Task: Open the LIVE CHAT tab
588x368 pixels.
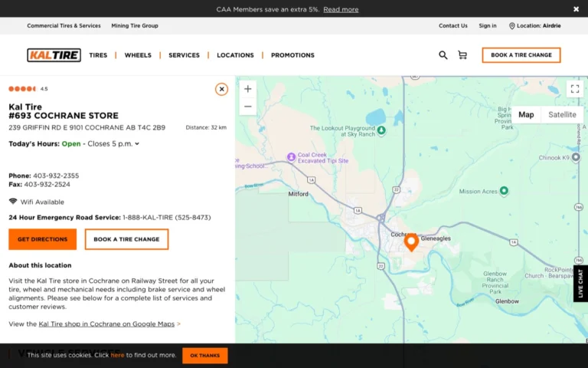Action: coord(580,284)
